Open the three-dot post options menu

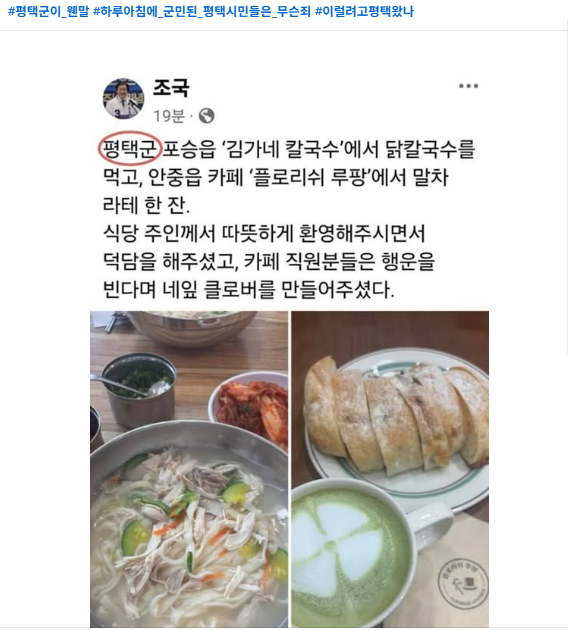pyautogui.click(x=468, y=86)
